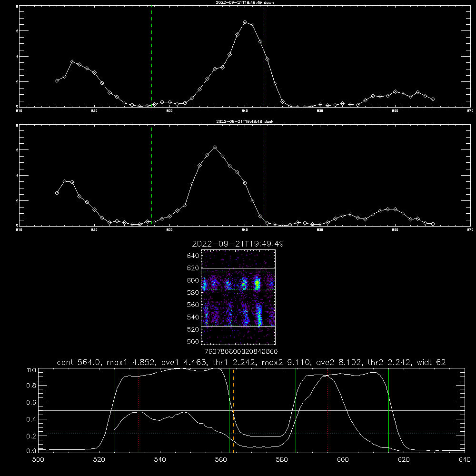Select right green dashed line in dusk plot

[263, 176]
